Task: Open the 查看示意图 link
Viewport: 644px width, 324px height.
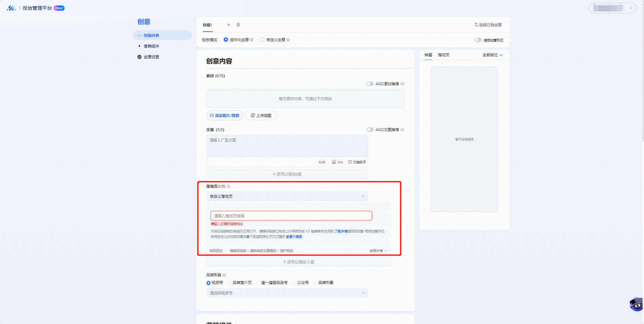Action: tap(294, 237)
